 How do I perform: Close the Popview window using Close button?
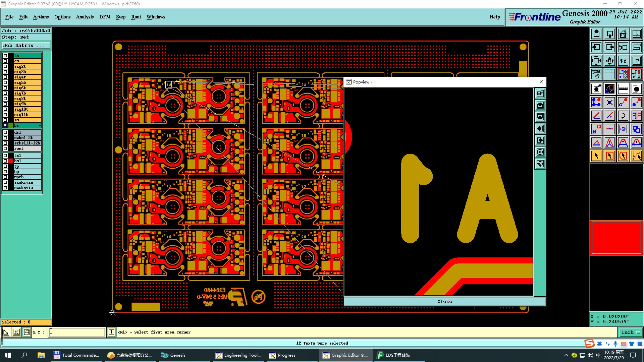coord(444,301)
